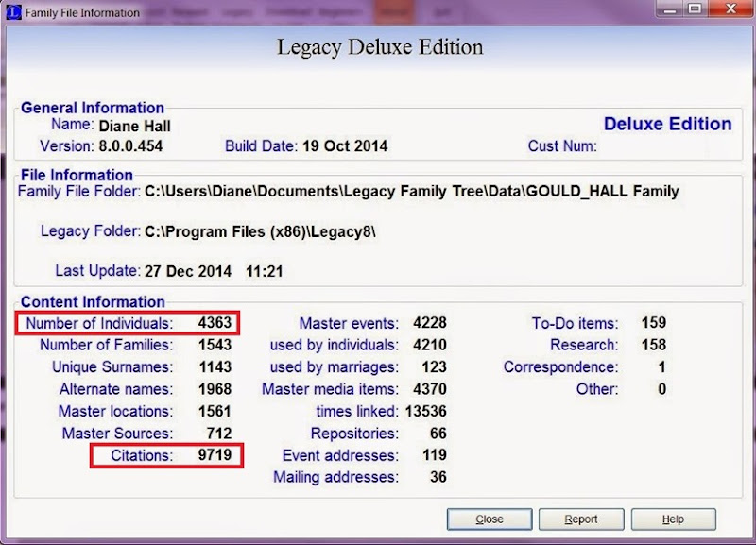Click the Close button
Viewport: 756px width, 545px height.
click(490, 519)
